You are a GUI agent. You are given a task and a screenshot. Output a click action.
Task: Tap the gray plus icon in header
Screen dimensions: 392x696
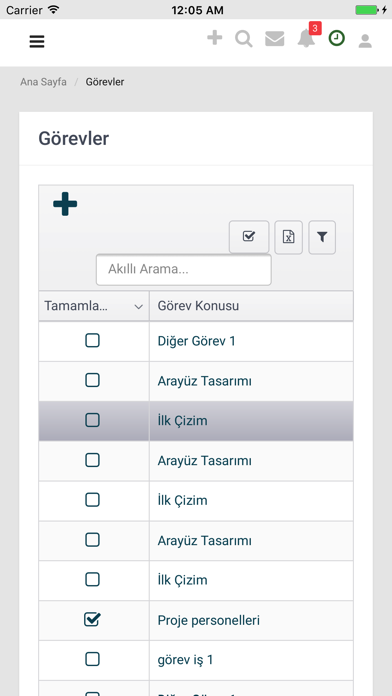(x=214, y=38)
